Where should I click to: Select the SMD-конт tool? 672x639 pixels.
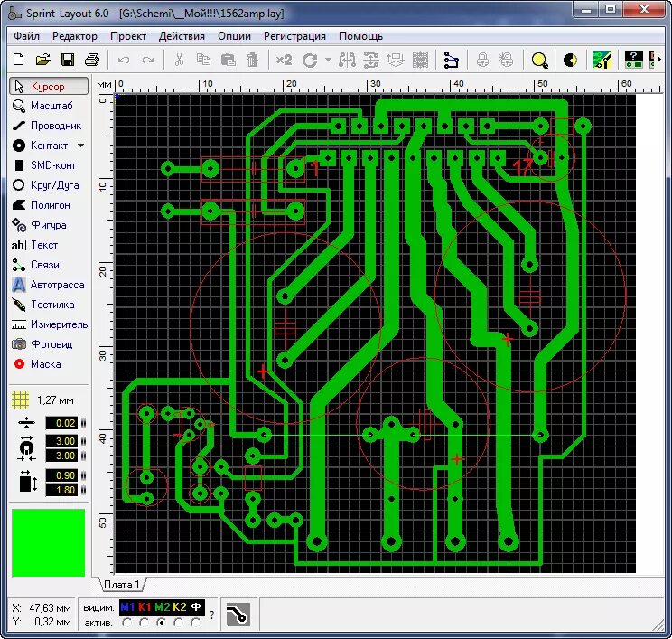coord(45,165)
